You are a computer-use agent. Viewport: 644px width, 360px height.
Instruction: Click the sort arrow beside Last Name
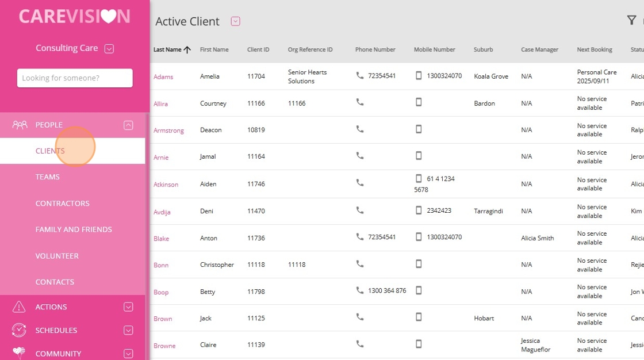(187, 50)
